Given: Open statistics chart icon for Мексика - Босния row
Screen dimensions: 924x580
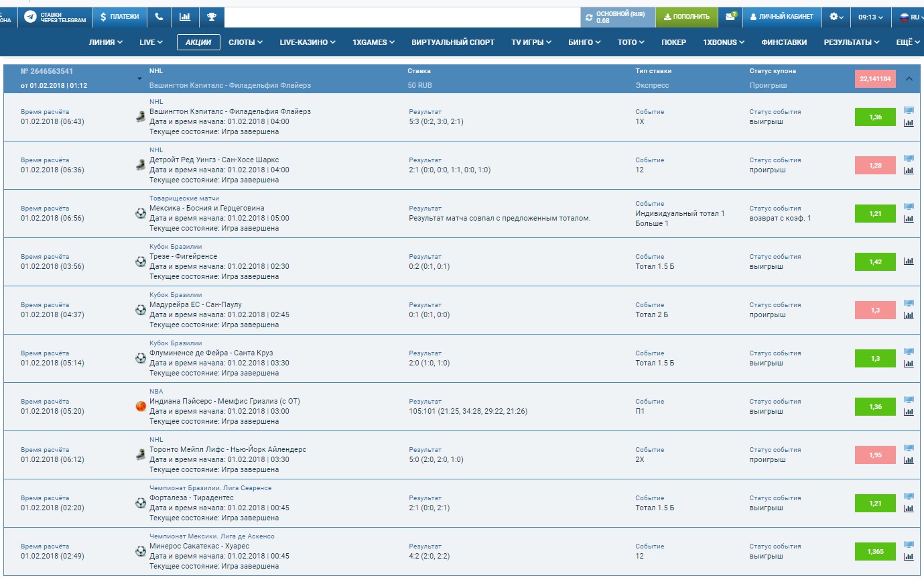Looking at the screenshot, I should pos(909,219).
